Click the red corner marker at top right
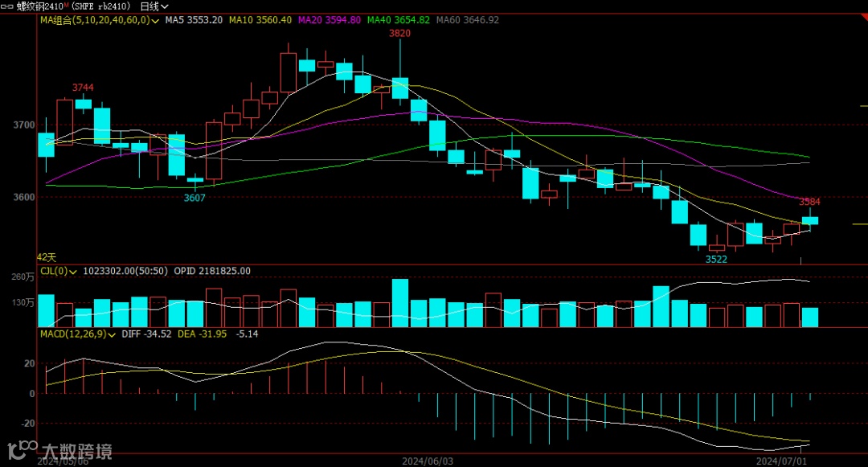 coord(864,17)
